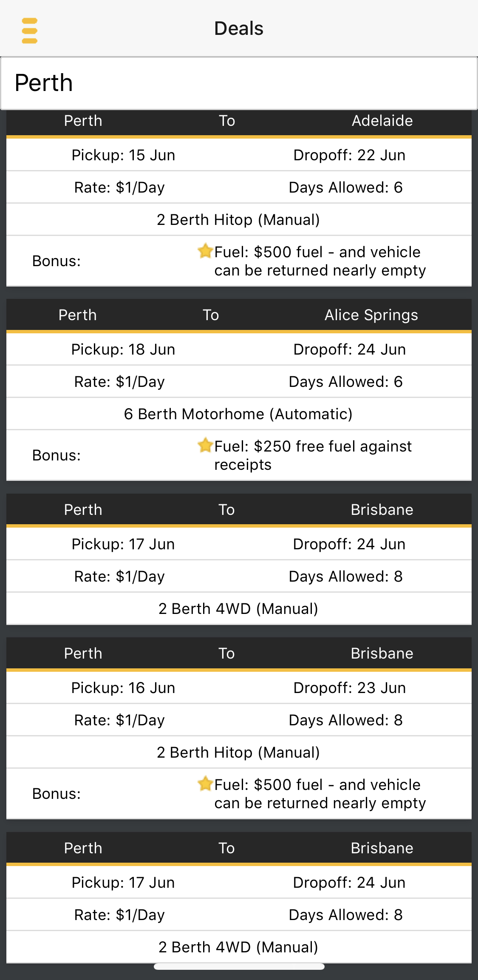The height and width of the screenshot is (980, 478).
Task: Select the Pickup: 15 Jun row
Action: click(123, 155)
